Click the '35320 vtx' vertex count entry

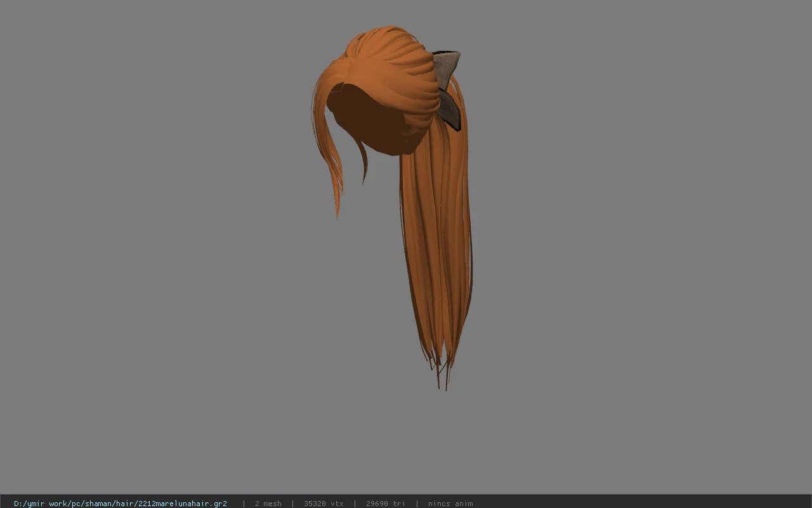tap(324, 504)
